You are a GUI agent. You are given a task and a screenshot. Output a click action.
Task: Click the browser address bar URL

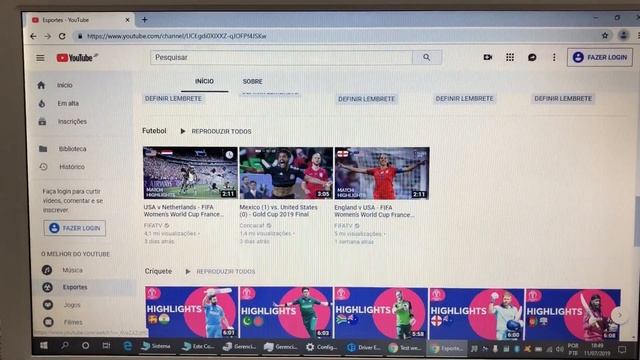176,36
